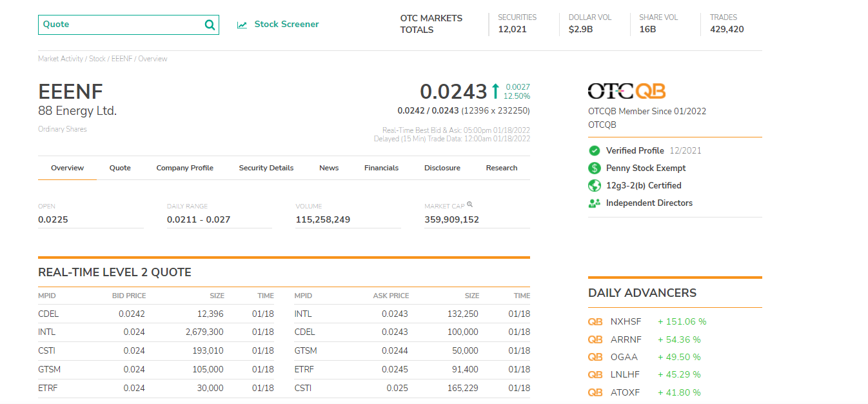The height and width of the screenshot is (404, 868).
Task: Click the QB badge beside ARRNF
Action: coord(595,339)
